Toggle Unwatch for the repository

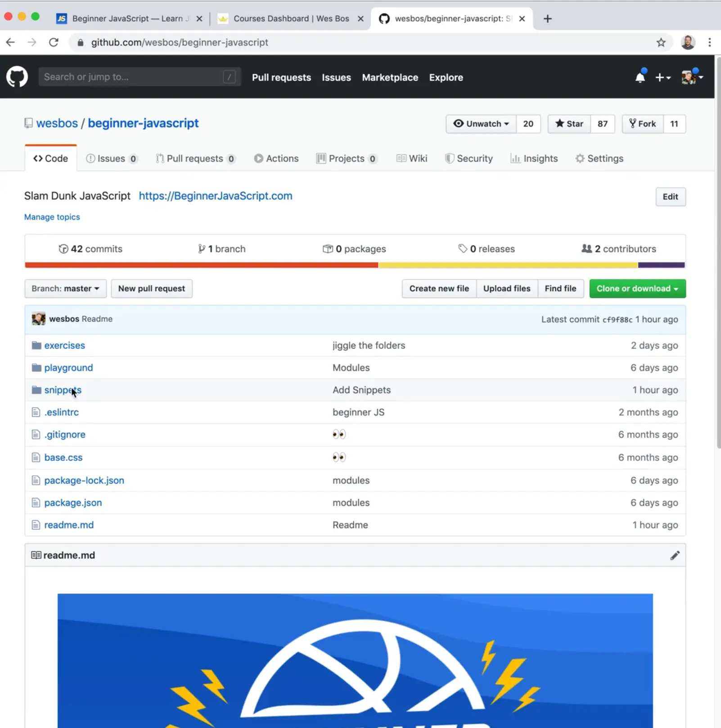click(481, 124)
